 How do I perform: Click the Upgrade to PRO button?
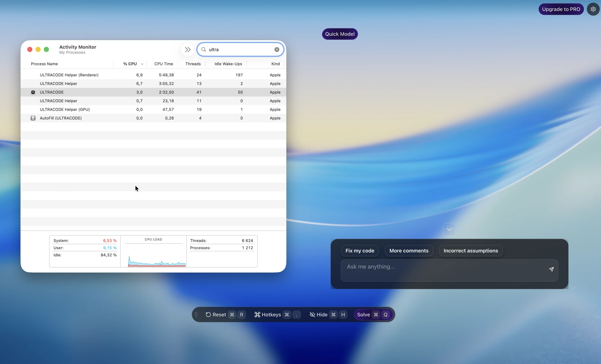coord(561,9)
